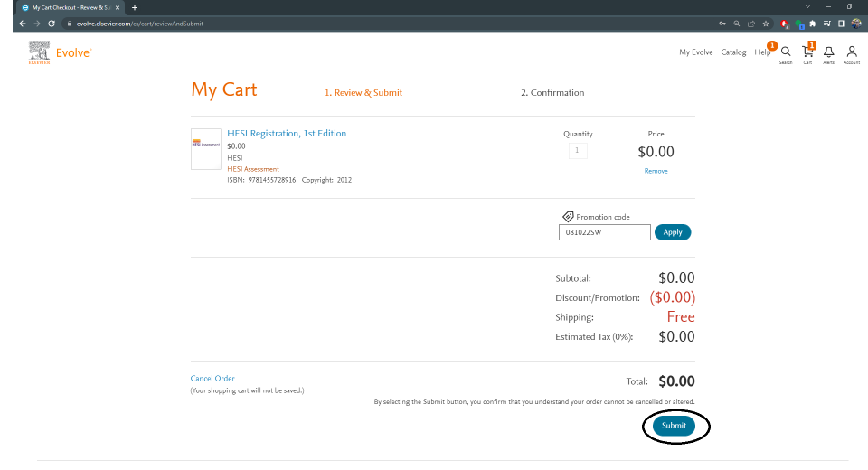The width and height of the screenshot is (868, 470).
Task: Click the promotion code input field
Action: click(605, 232)
